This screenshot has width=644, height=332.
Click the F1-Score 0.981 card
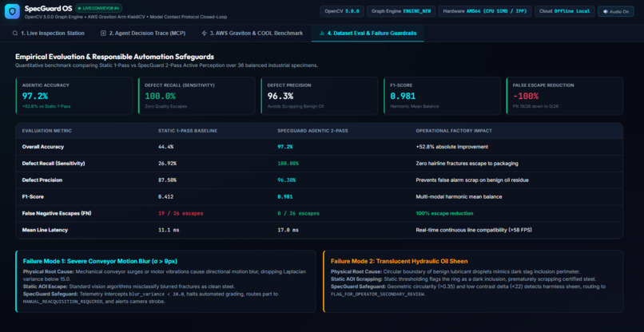[442, 96]
